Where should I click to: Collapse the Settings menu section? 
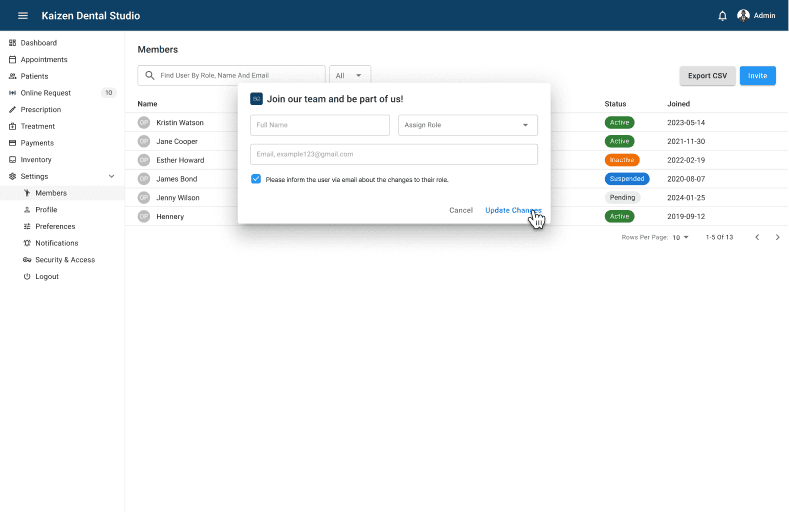point(111,176)
